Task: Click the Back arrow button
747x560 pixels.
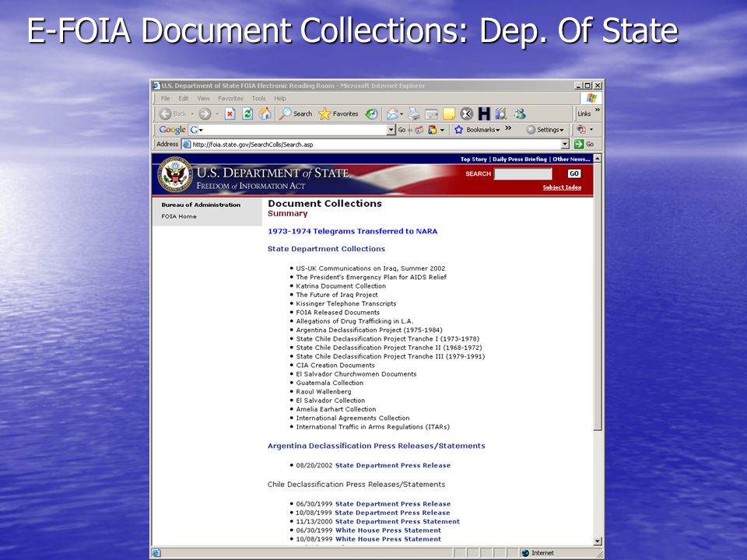Action: (x=165, y=114)
